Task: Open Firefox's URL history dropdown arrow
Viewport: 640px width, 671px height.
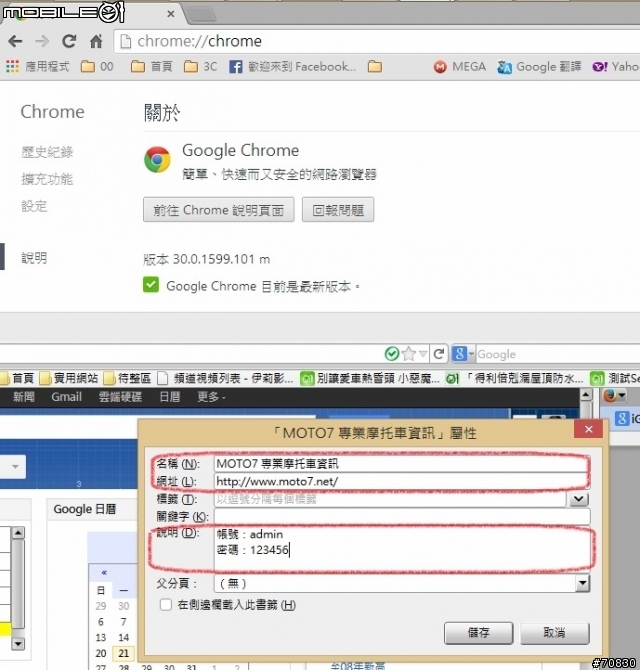Action: [x=423, y=354]
